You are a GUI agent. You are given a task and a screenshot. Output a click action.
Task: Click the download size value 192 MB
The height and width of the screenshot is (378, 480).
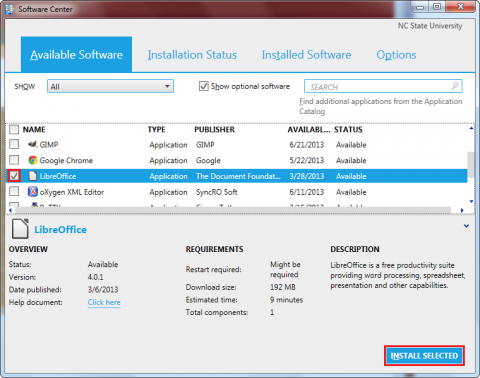(283, 287)
